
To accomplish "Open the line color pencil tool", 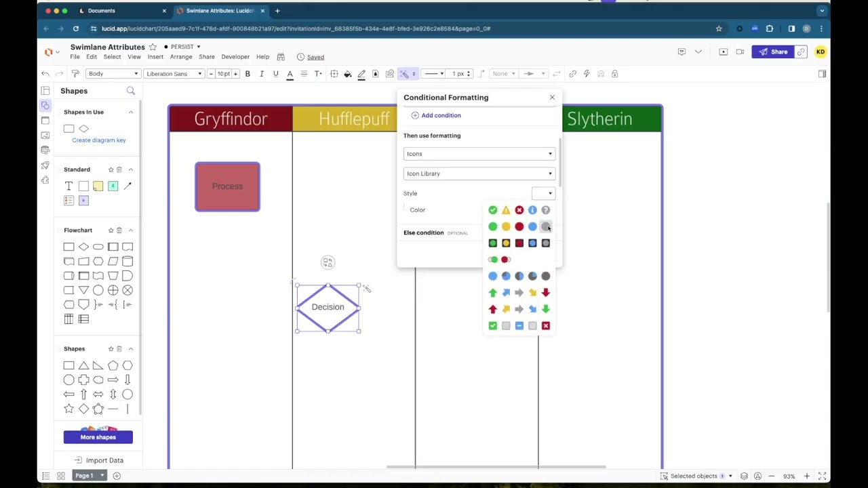I will (361, 74).
